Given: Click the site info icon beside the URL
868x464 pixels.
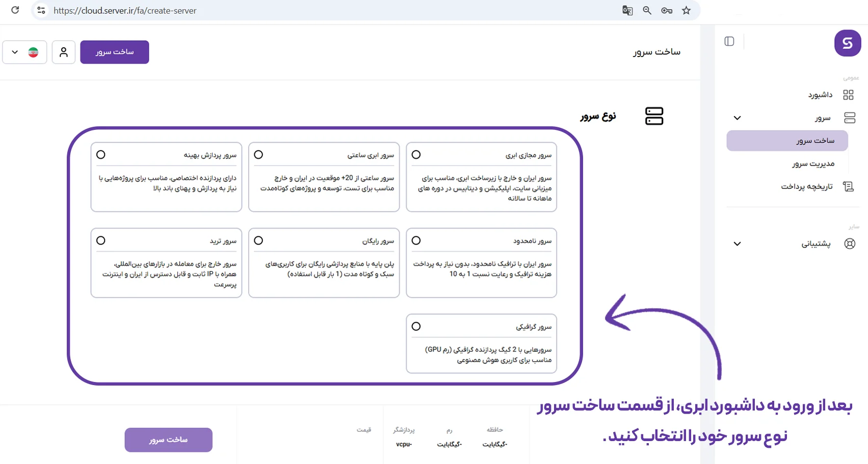Looking at the screenshot, I should point(41,10).
